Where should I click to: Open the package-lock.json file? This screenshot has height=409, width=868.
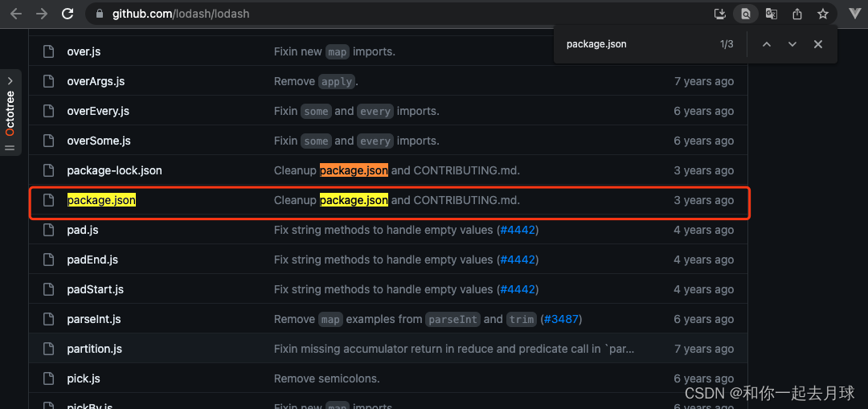pyautogui.click(x=115, y=170)
